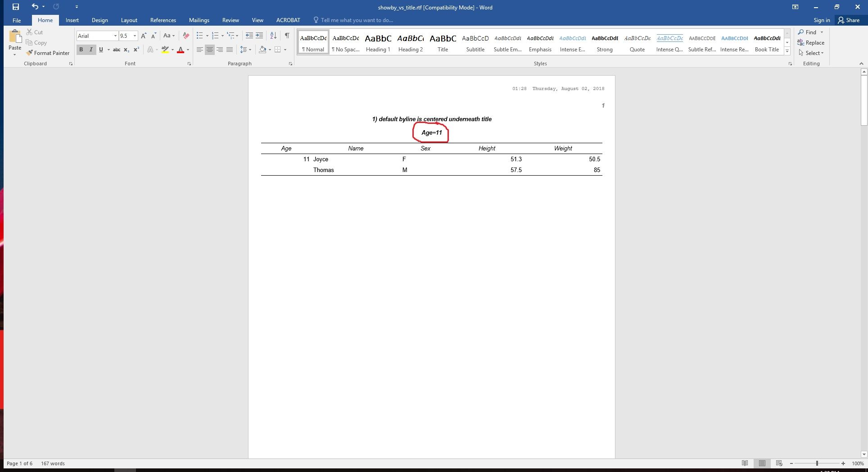Click the Replace button
The width and height of the screenshot is (868, 472).
(810, 42)
